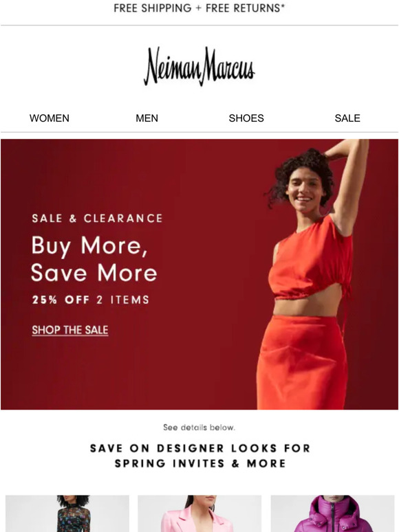Click the smiling model's face in banner
The height and width of the screenshot is (532, 399).
point(305,190)
